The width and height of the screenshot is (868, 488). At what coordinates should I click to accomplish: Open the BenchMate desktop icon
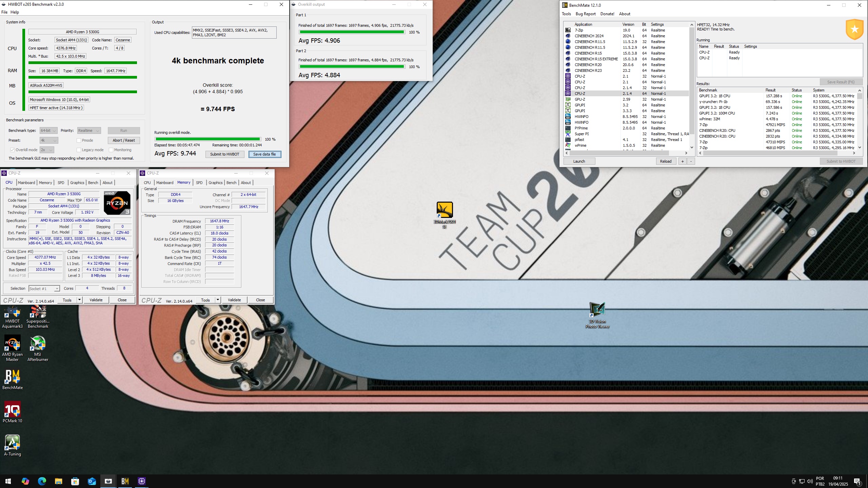point(13,380)
